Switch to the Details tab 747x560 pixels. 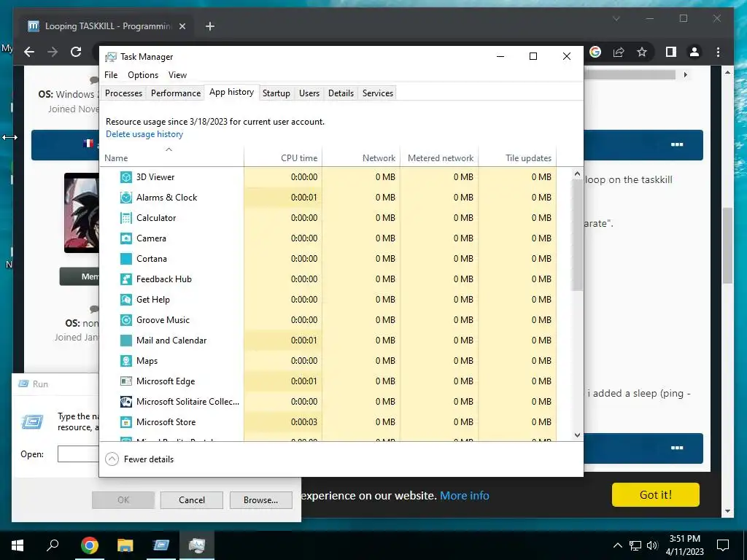tap(341, 93)
